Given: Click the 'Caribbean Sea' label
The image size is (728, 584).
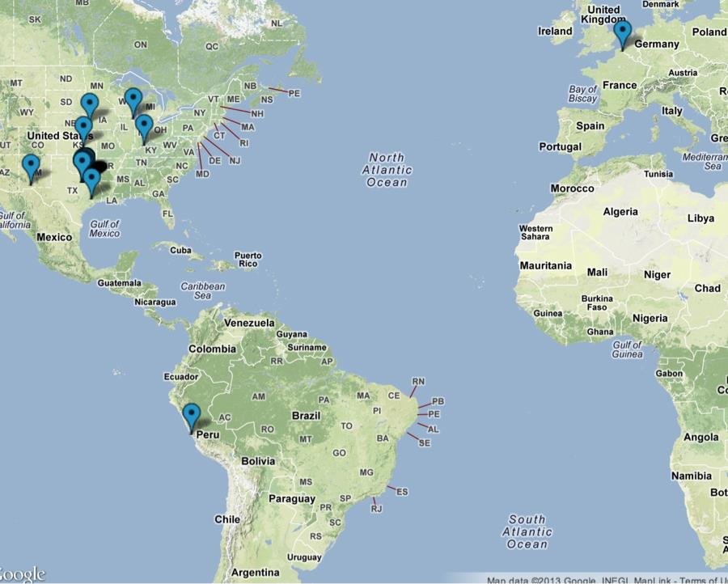Looking at the screenshot, I should [203, 290].
